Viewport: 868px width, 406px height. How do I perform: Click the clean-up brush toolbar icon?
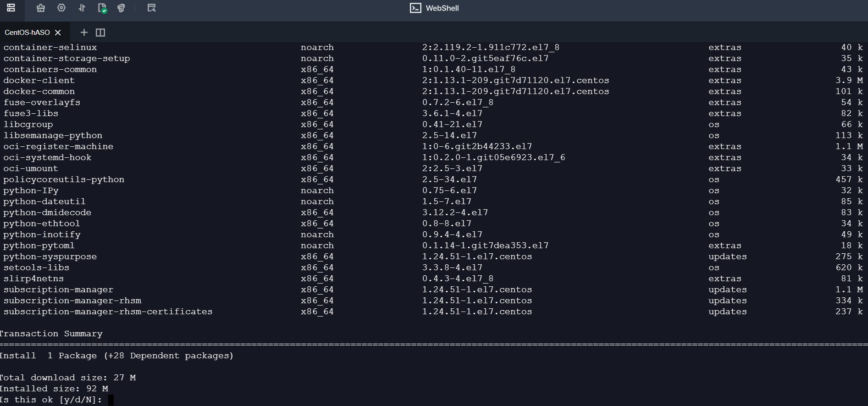coord(41,8)
